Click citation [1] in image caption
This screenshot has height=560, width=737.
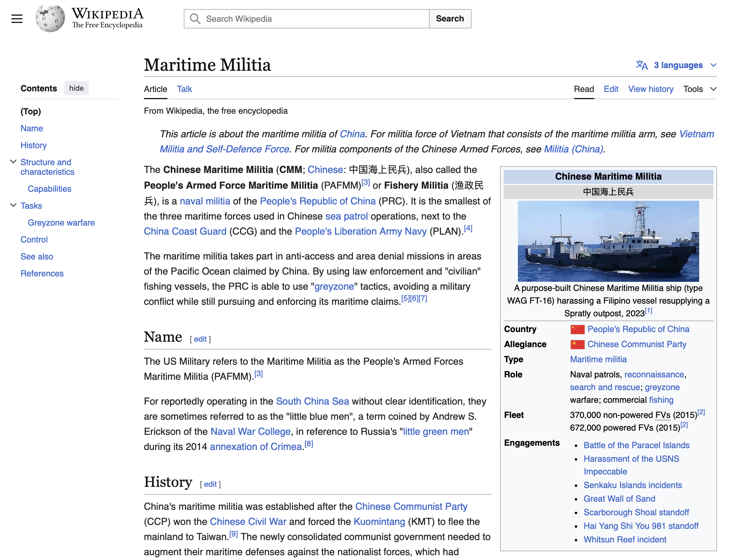click(x=648, y=311)
